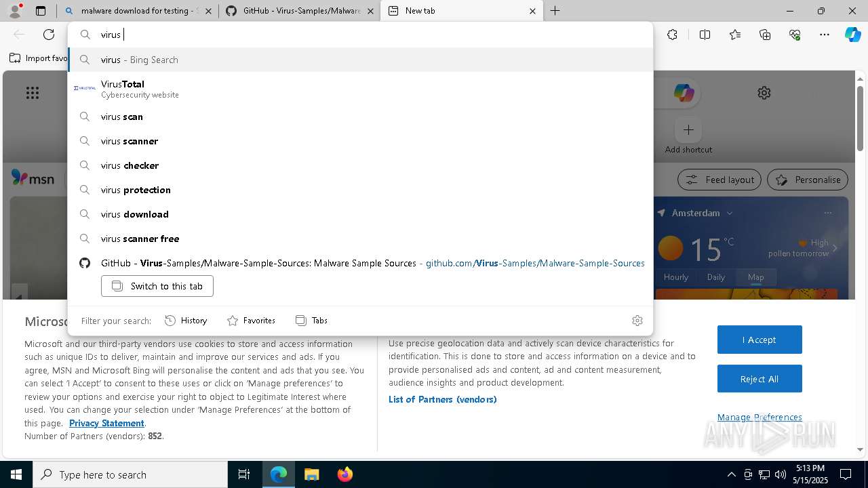Filter search by Tabs

(311, 321)
